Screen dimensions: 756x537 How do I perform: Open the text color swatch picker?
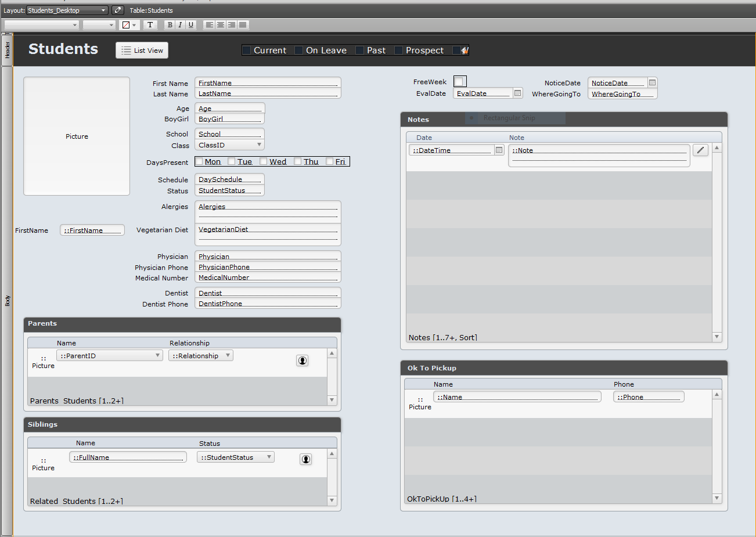[129, 25]
